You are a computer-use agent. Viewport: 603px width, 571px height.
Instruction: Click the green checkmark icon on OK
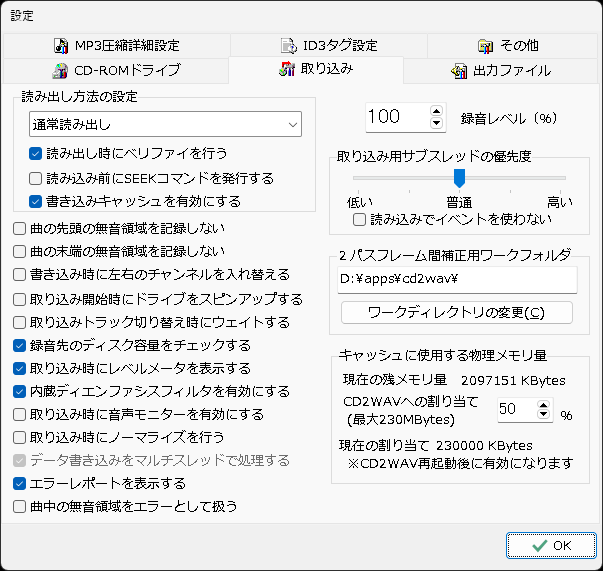click(x=540, y=545)
